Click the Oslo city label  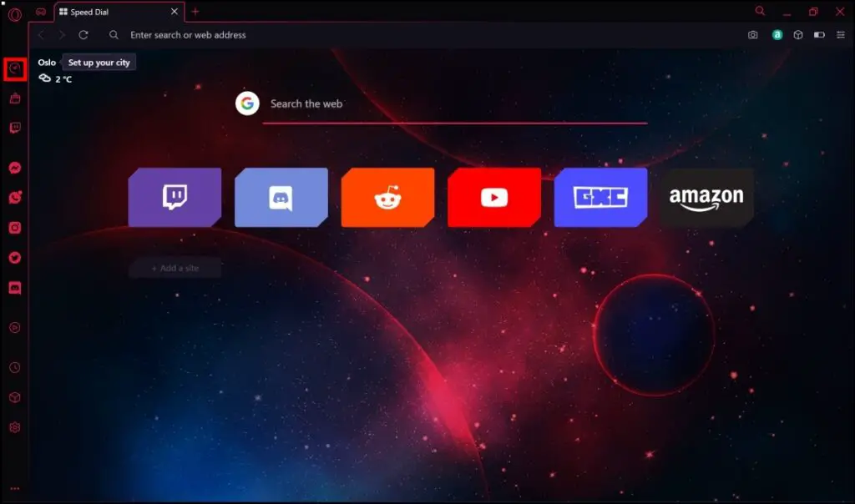[47, 62]
